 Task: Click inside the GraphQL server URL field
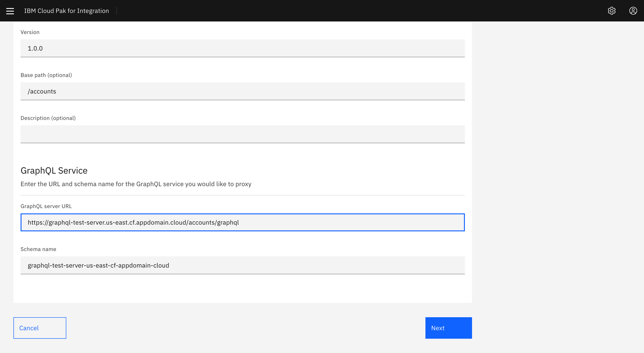pyautogui.click(x=242, y=222)
